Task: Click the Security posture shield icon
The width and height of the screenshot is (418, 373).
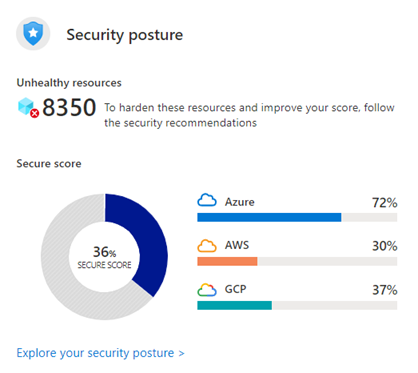Action: tap(33, 33)
